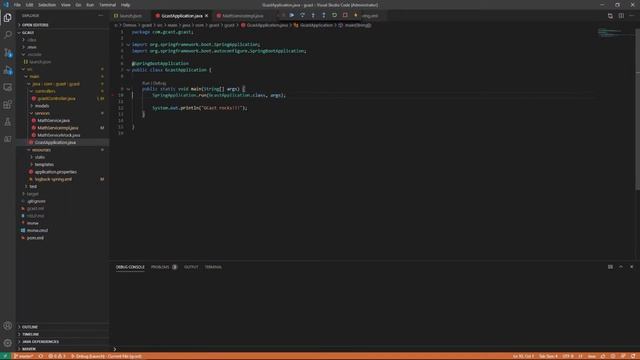Open the Extensions view in activity bar
Screen dimensions: 640x360
8,104
